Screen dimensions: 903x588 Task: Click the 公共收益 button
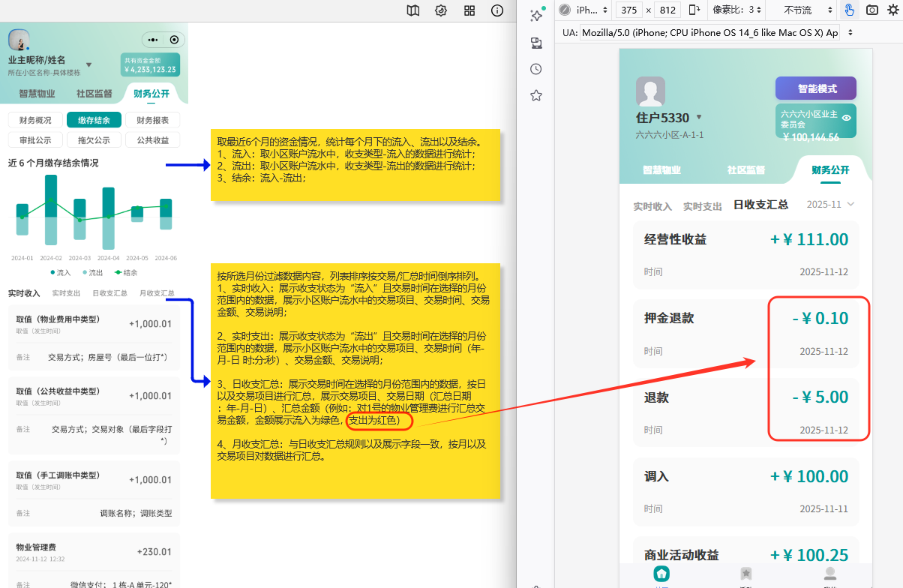pos(152,139)
